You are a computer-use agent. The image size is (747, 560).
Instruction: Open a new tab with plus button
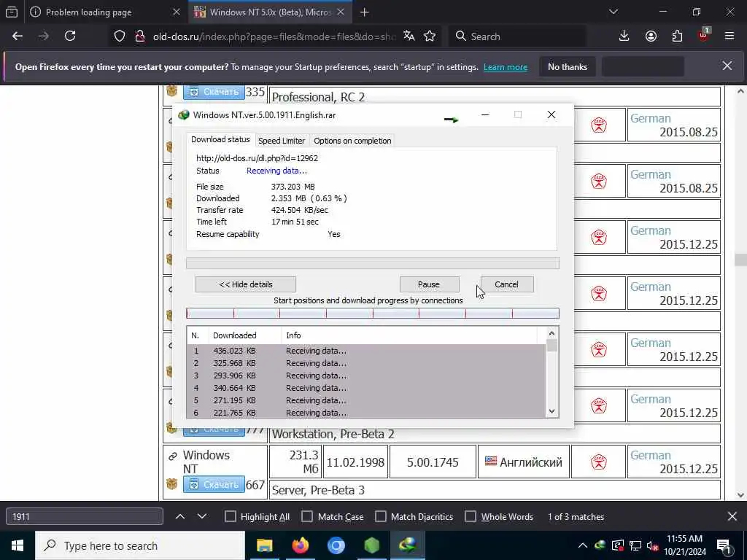click(x=365, y=12)
